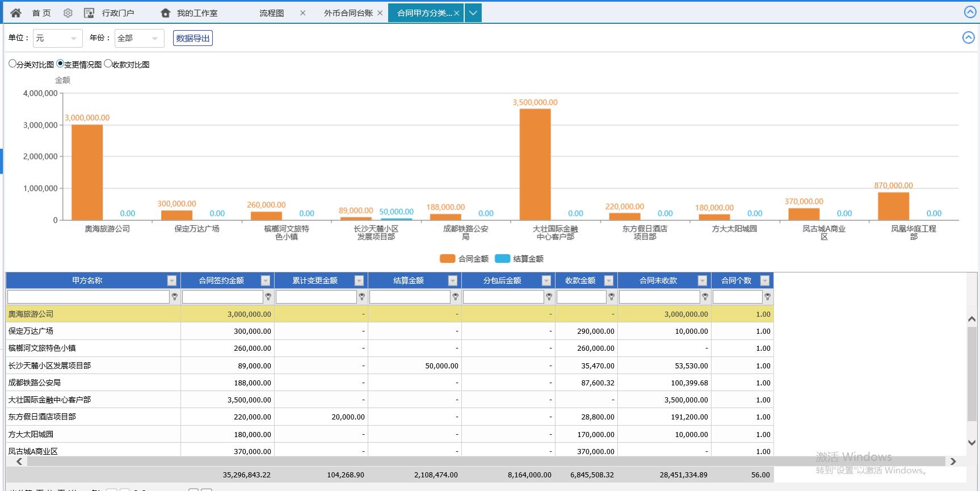The image size is (980, 491).
Task: Click the 我的工作室 house icon
Action: coord(165,13)
